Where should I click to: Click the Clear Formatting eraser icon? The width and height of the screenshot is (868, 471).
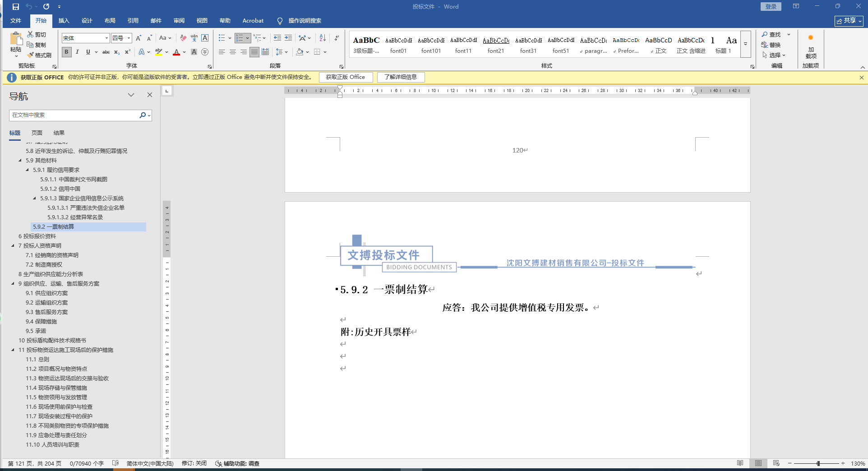coord(183,38)
